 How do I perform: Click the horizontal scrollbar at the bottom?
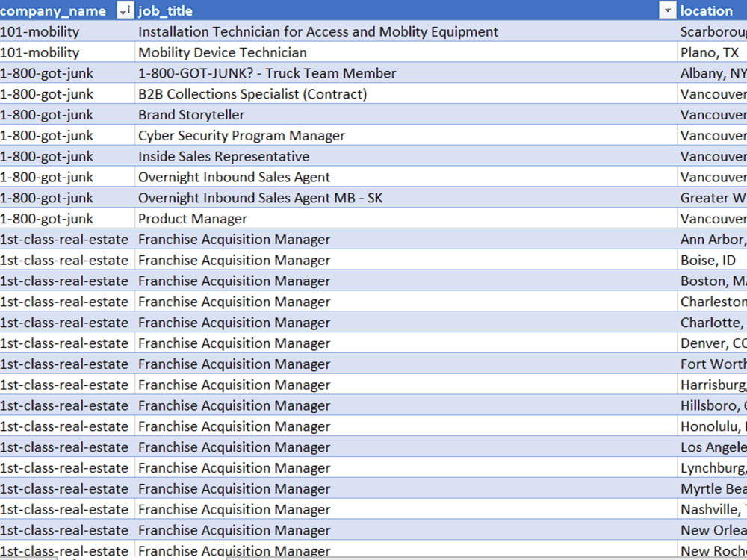click(486, 558)
